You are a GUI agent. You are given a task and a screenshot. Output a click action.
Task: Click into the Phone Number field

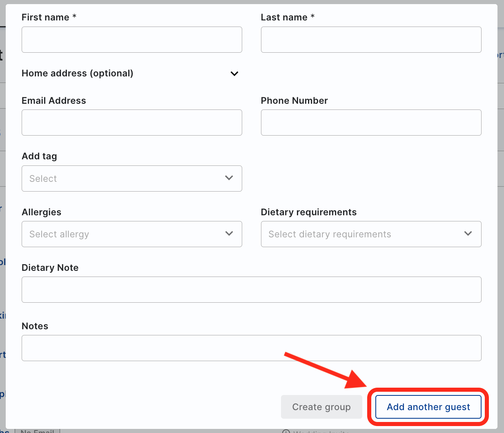371,123
